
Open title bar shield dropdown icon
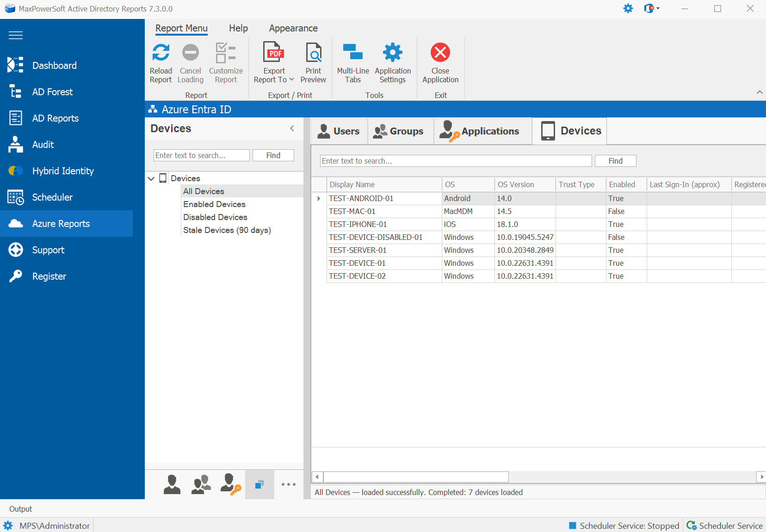[651, 8]
